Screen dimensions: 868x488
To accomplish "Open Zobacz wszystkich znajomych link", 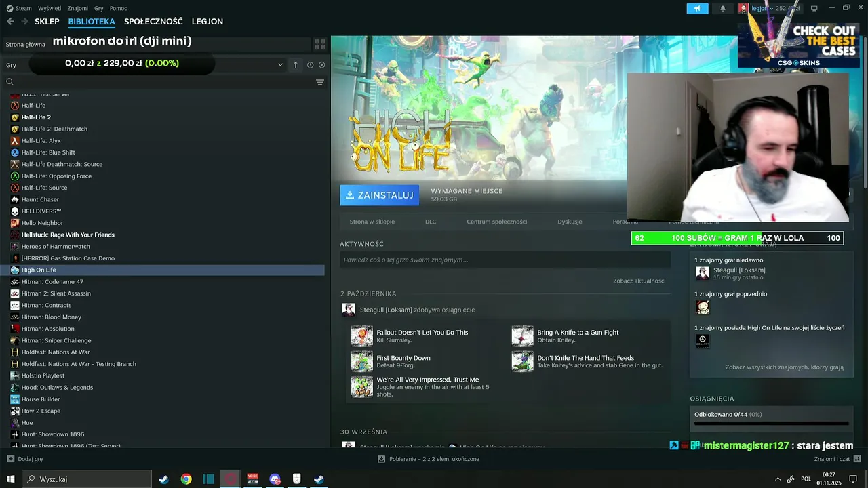I will 785,367.
